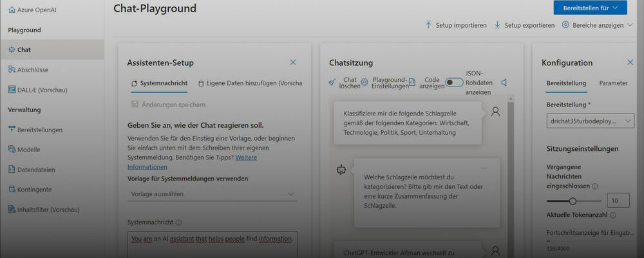Click the bot avatar icon
The height and width of the screenshot is (258, 644).
341,170
